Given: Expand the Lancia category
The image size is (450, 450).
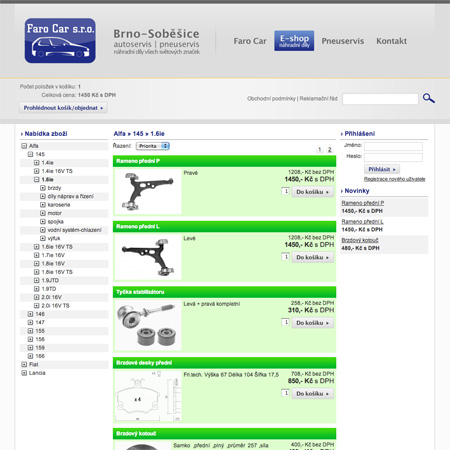Looking at the screenshot, I should click(x=24, y=373).
